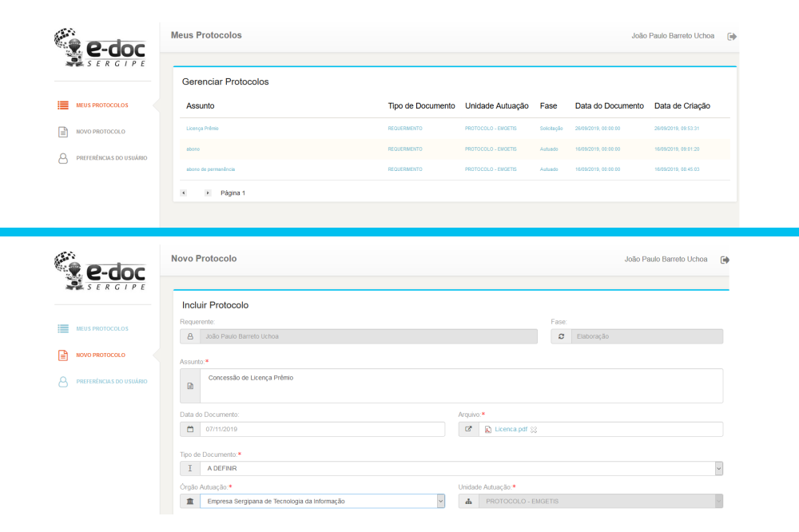
Task: Open the Tipo de Documento dropdown
Action: tap(718, 469)
